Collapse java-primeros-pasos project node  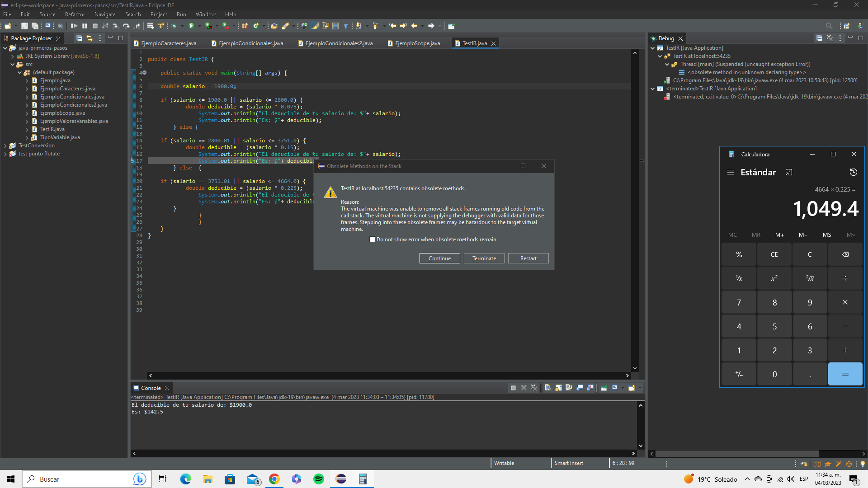click(x=5, y=48)
